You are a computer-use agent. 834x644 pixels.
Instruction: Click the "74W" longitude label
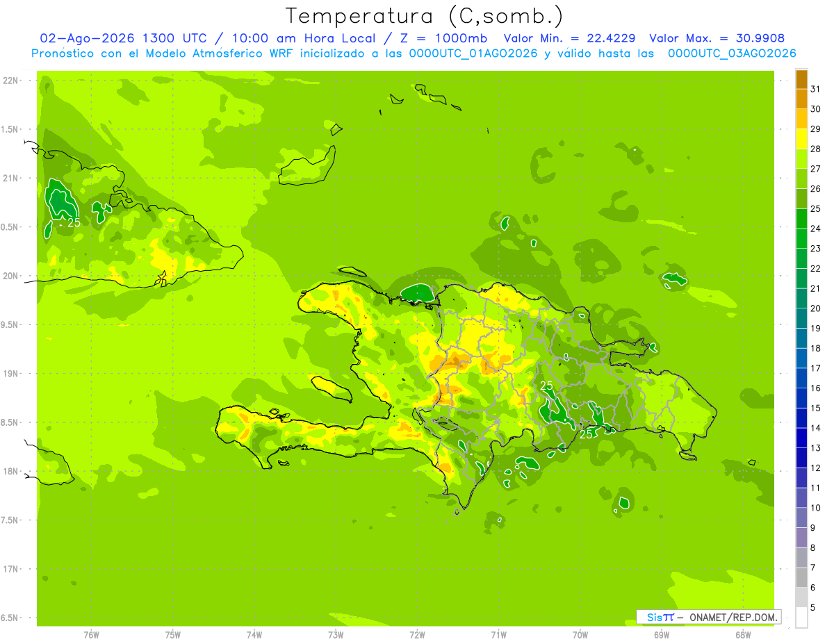point(254,634)
